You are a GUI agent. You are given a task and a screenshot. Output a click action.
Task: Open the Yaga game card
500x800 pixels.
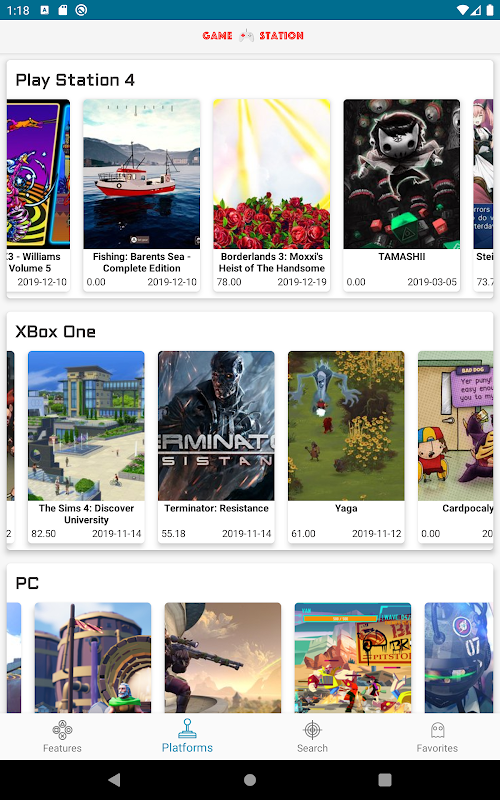(346, 447)
